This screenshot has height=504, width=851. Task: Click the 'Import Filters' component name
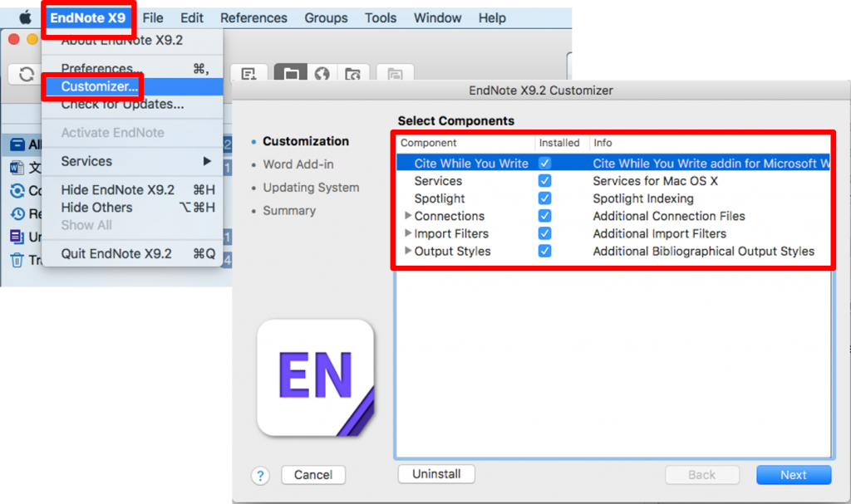451,234
